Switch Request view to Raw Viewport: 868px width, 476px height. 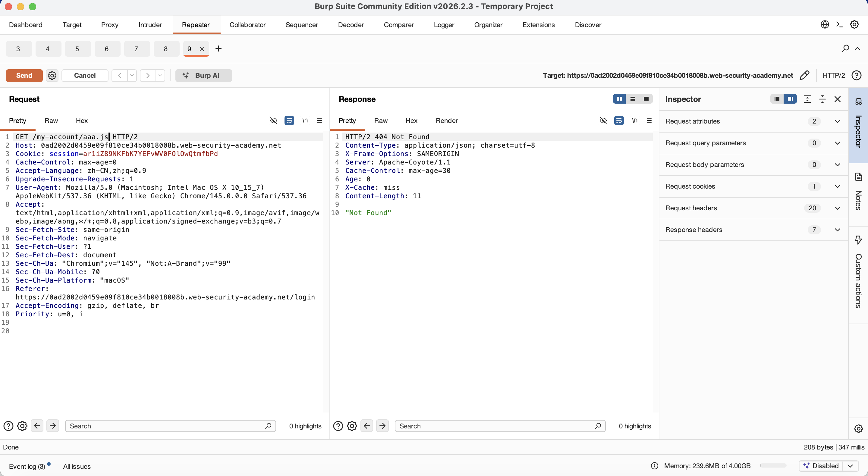51,121
